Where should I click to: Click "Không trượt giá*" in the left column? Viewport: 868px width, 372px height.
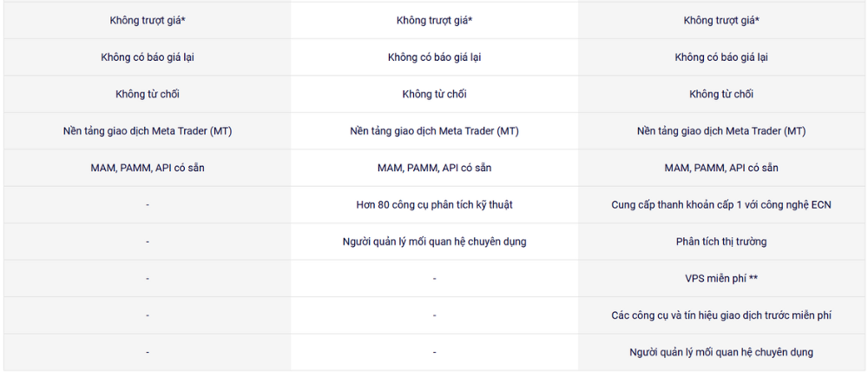coord(148,21)
